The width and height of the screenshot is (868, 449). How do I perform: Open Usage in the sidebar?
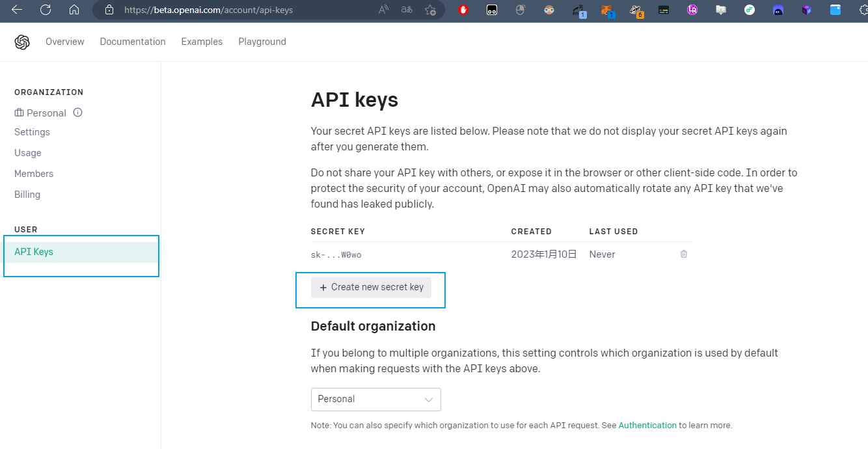click(x=28, y=153)
